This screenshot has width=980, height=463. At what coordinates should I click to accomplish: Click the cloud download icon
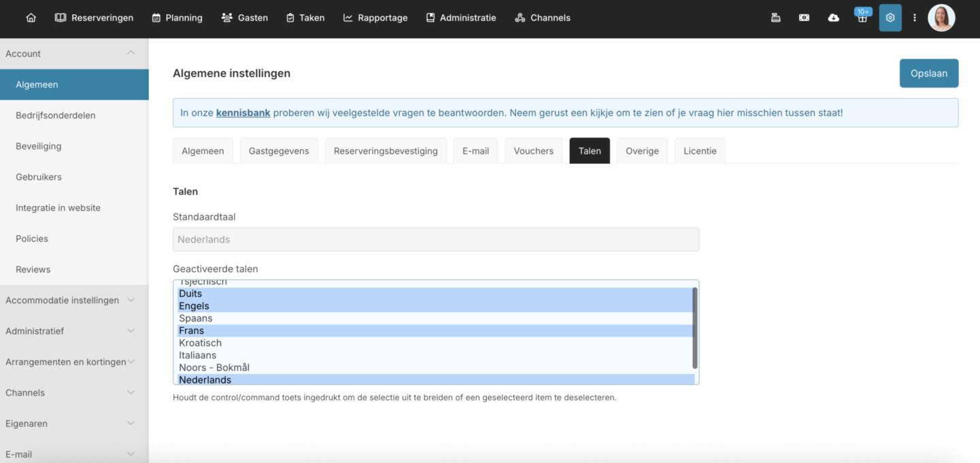tap(833, 18)
